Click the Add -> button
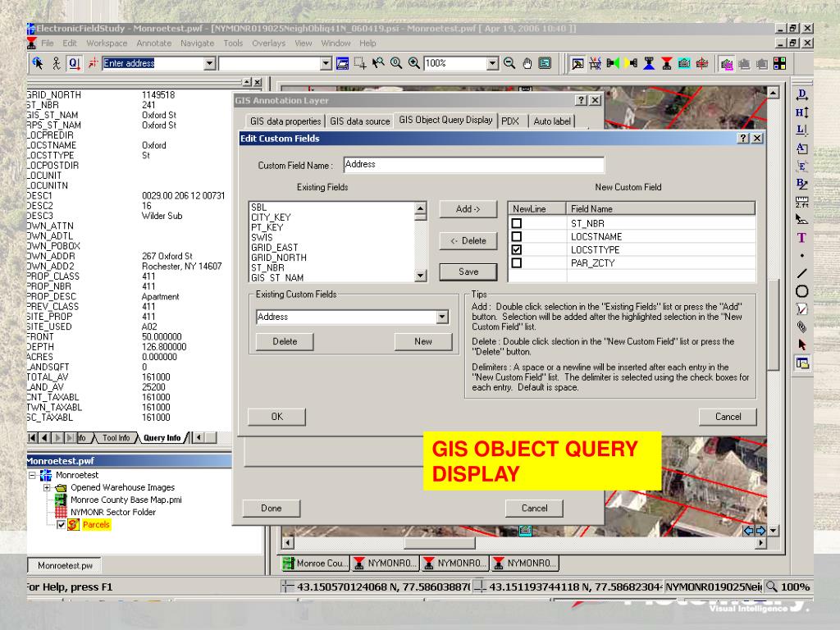Screen dimensions: 840x630 tap(468, 209)
